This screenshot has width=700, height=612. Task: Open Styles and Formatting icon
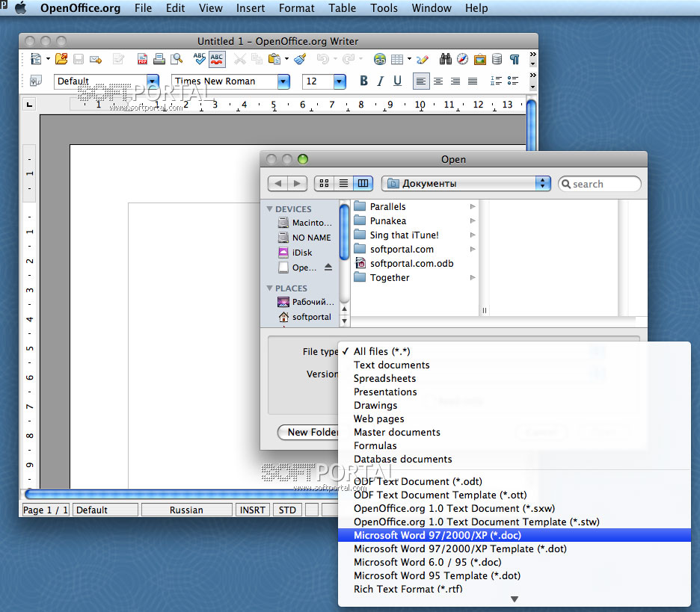point(35,81)
